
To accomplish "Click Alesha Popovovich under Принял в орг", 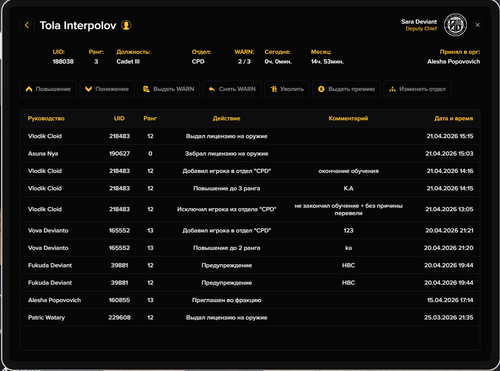I will [454, 62].
